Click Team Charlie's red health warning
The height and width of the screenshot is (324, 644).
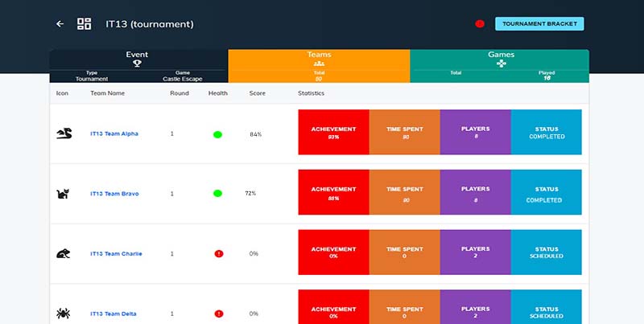pyautogui.click(x=217, y=253)
